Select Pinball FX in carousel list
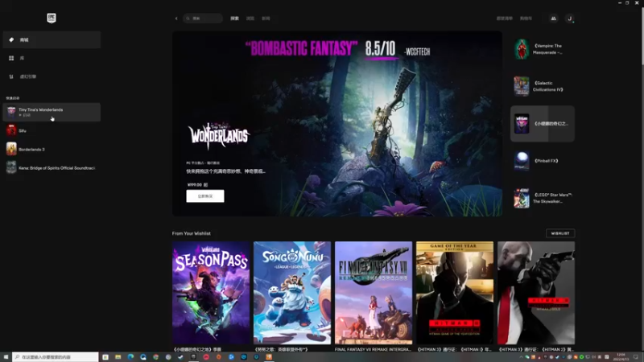The height and width of the screenshot is (362, 644). click(543, 161)
